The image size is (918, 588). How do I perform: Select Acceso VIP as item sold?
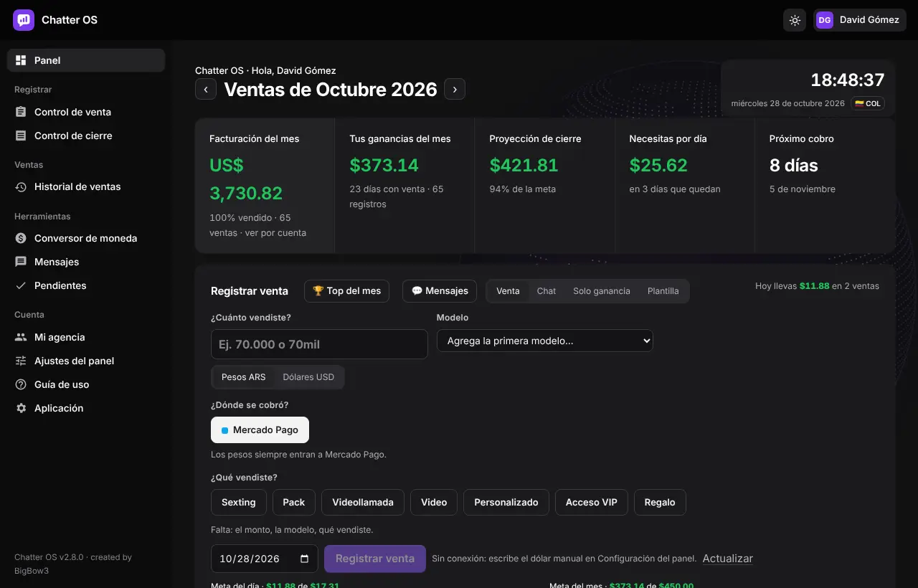click(592, 502)
